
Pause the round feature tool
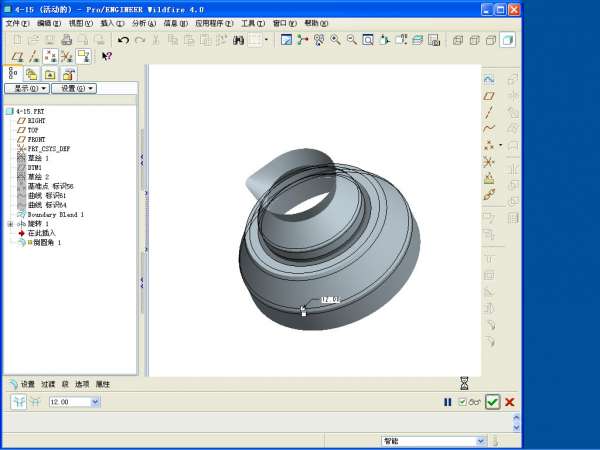click(x=448, y=402)
